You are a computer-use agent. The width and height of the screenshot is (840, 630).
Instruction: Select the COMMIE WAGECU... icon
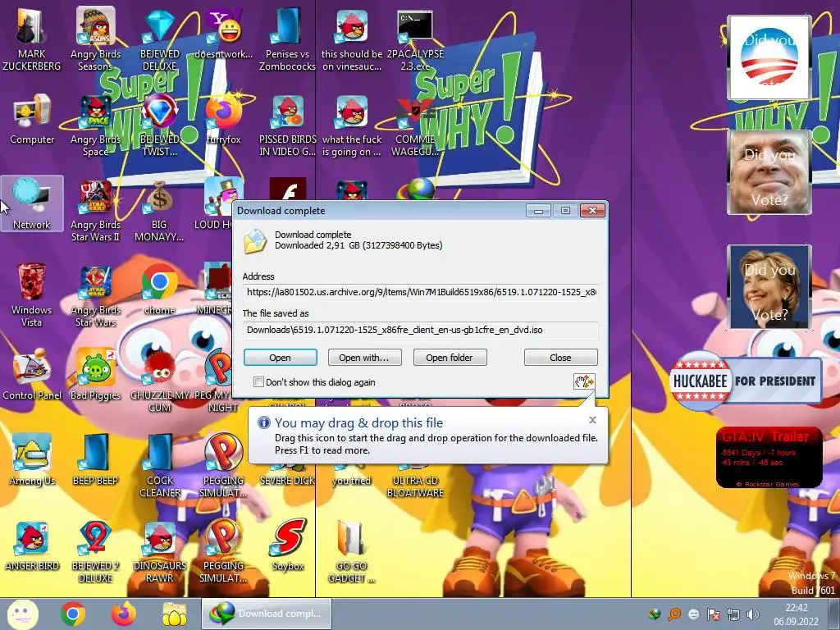[x=415, y=125]
